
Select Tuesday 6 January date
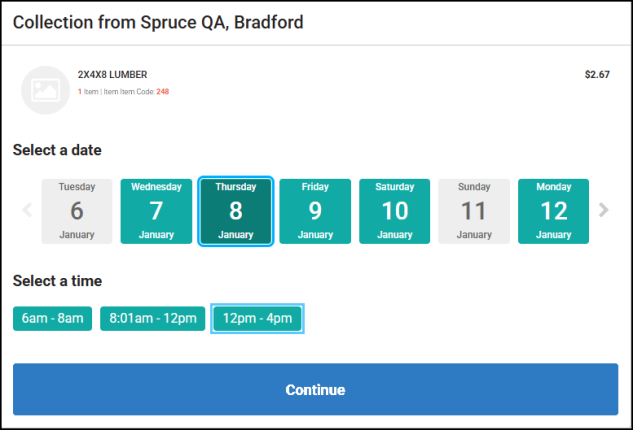pos(77,211)
